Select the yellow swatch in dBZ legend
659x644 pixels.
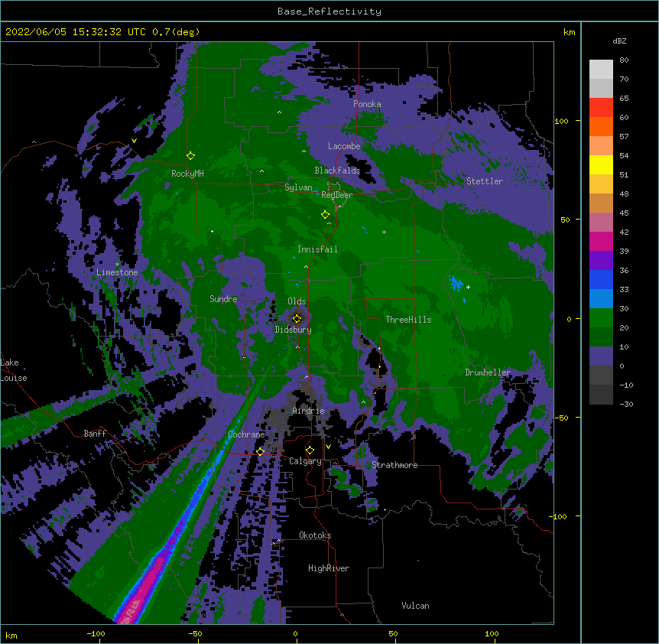click(x=601, y=164)
